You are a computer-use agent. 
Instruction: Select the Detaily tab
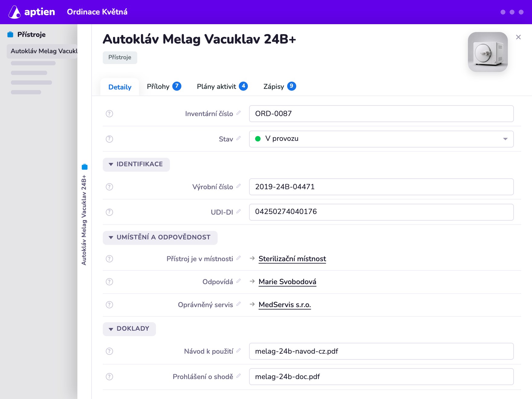(120, 87)
